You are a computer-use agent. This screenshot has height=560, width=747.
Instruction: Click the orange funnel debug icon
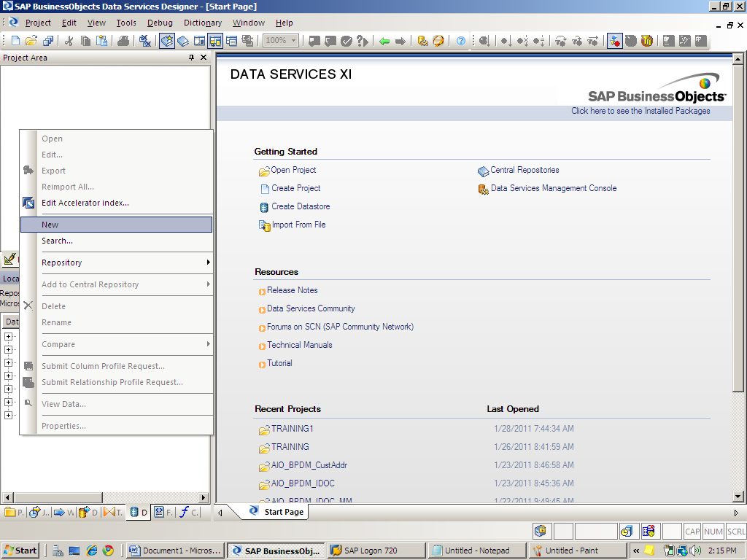pyautogui.click(x=647, y=41)
